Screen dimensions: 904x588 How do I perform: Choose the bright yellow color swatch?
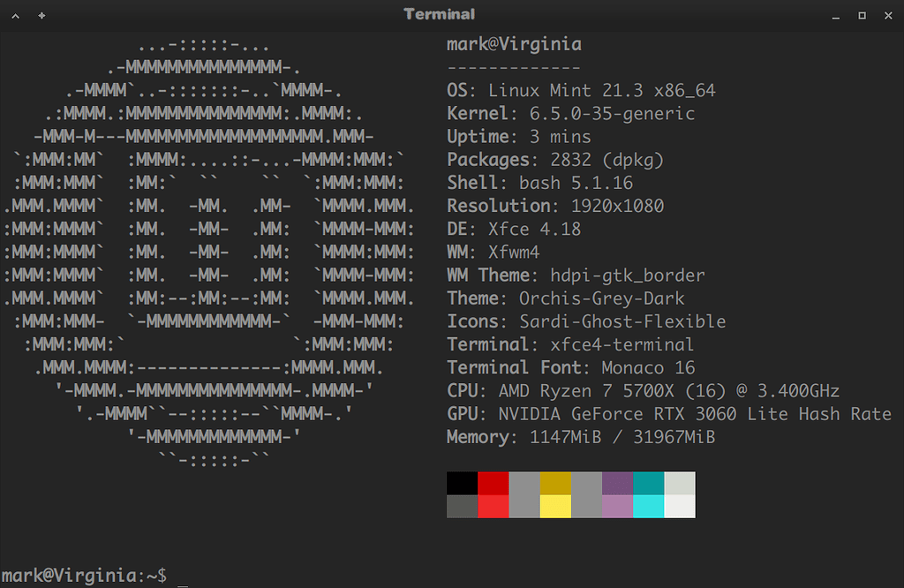[x=555, y=506]
